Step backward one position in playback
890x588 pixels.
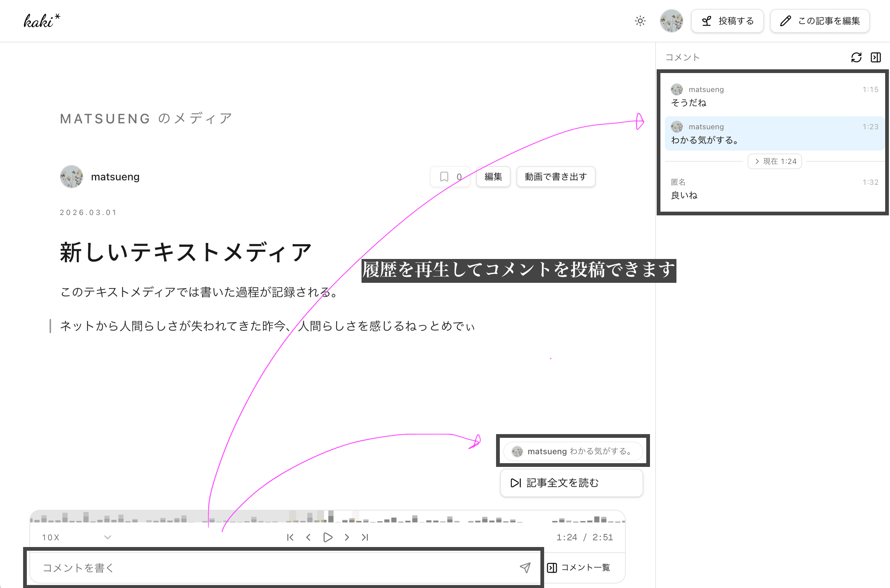[x=308, y=537]
